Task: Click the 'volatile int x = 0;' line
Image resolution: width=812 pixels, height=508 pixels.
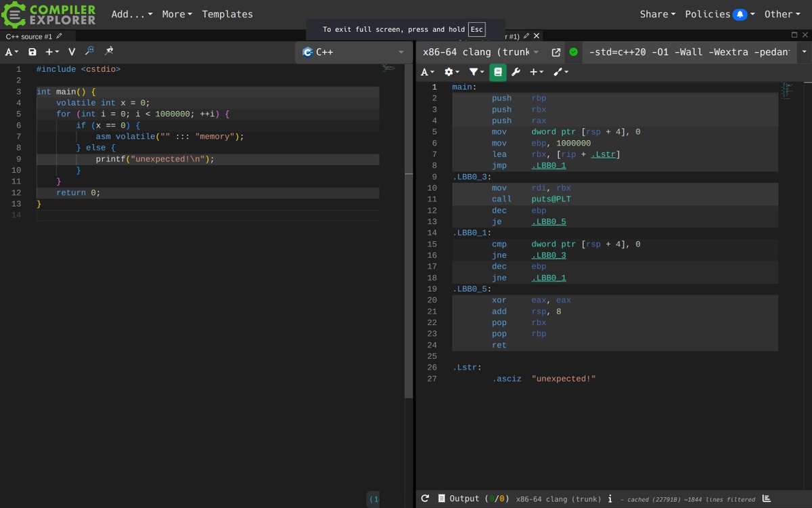Action: click(x=103, y=103)
